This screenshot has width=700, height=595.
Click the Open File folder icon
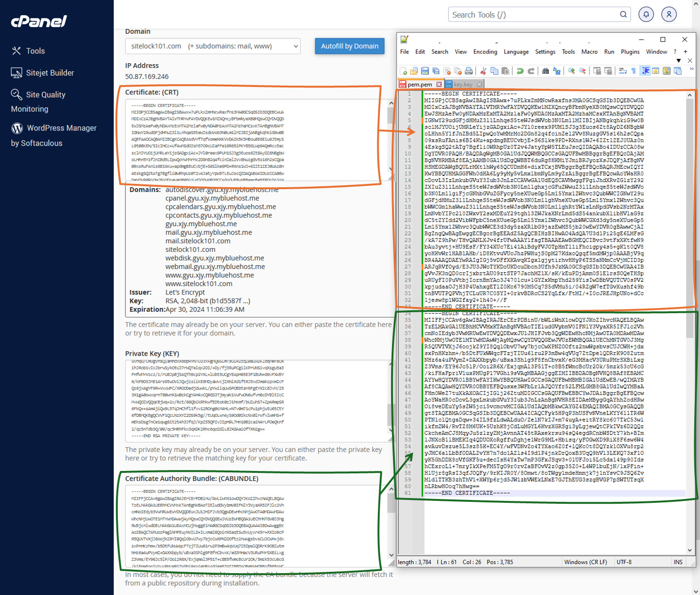[x=414, y=71]
